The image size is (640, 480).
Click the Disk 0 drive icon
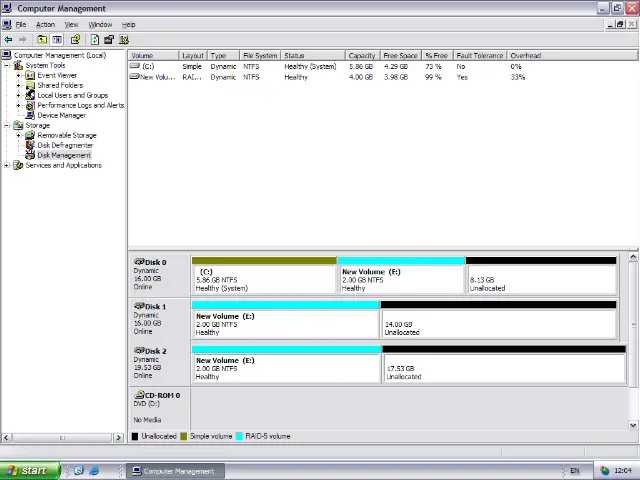point(140,262)
